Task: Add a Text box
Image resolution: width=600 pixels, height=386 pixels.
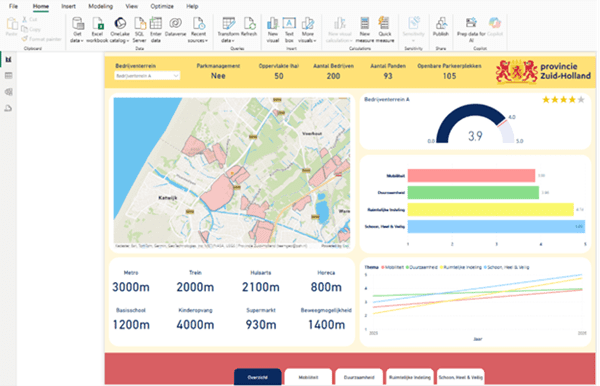Action: click(x=289, y=29)
